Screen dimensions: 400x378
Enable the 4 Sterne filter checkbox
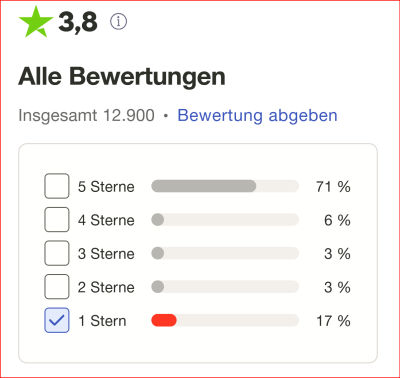coord(57,220)
